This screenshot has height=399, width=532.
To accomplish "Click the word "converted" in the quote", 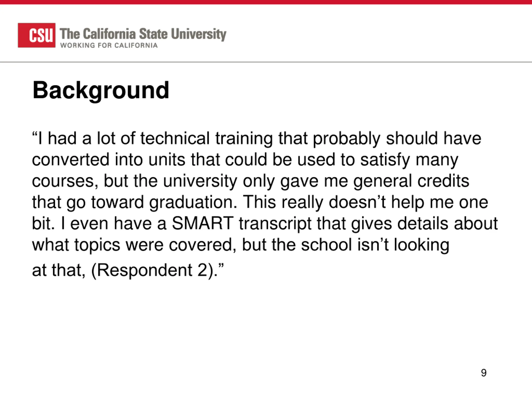I will pos(71,160).
